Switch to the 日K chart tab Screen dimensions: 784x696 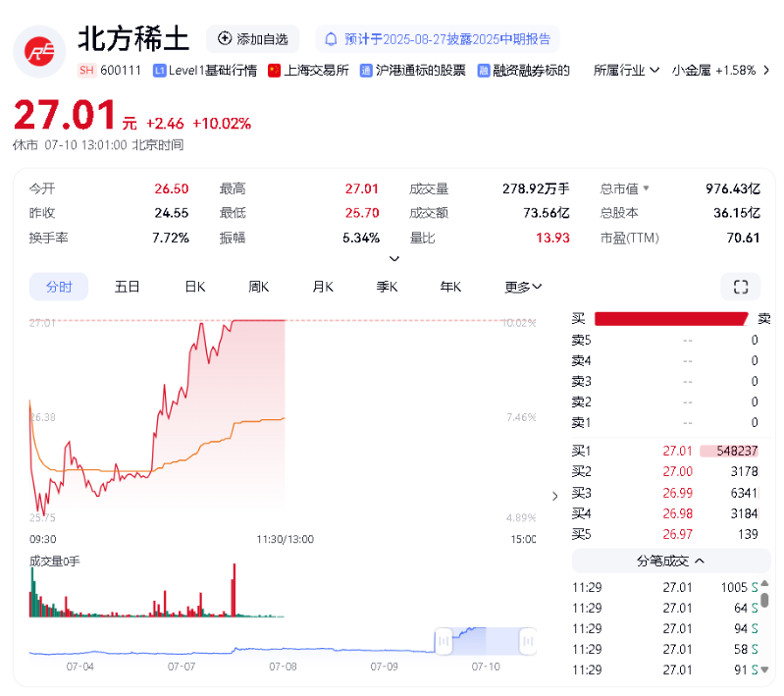coord(195,287)
